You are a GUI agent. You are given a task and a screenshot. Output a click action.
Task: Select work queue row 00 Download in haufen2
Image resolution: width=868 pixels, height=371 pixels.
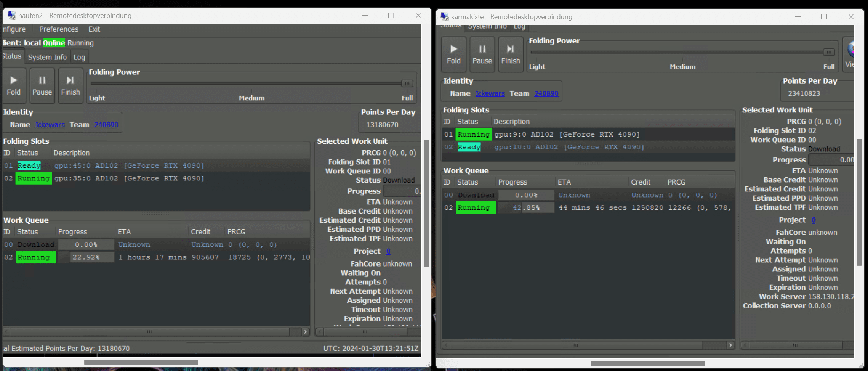(x=156, y=244)
